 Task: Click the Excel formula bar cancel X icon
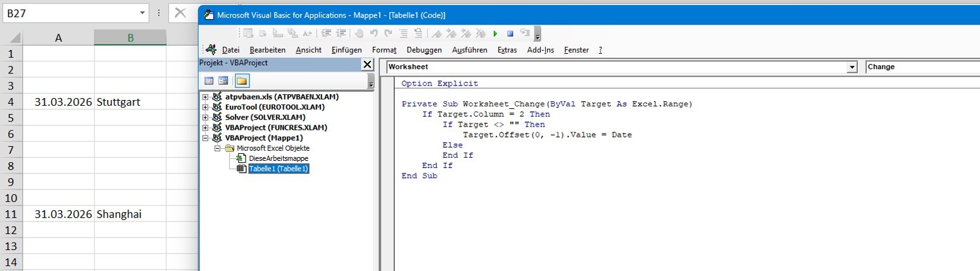(x=180, y=13)
